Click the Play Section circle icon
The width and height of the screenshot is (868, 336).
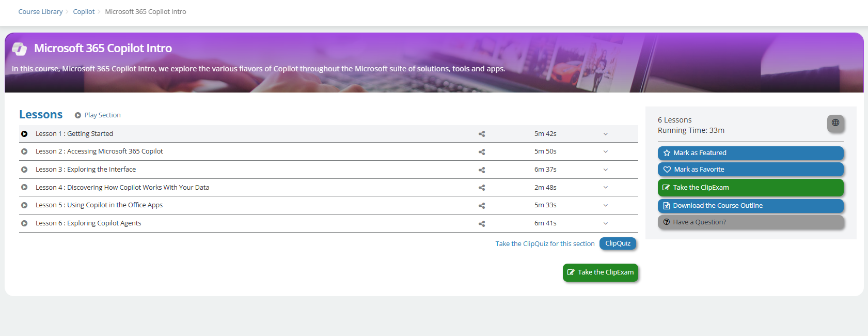pos(77,115)
